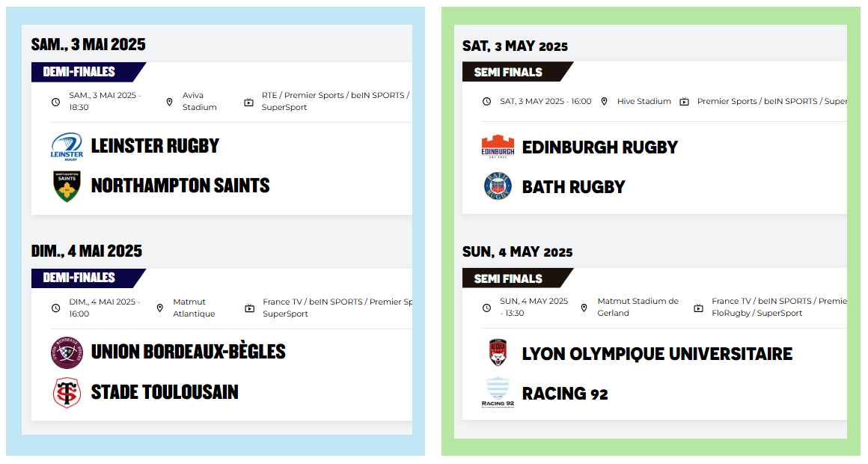Open the Bath Rugby team link

[x=573, y=187]
